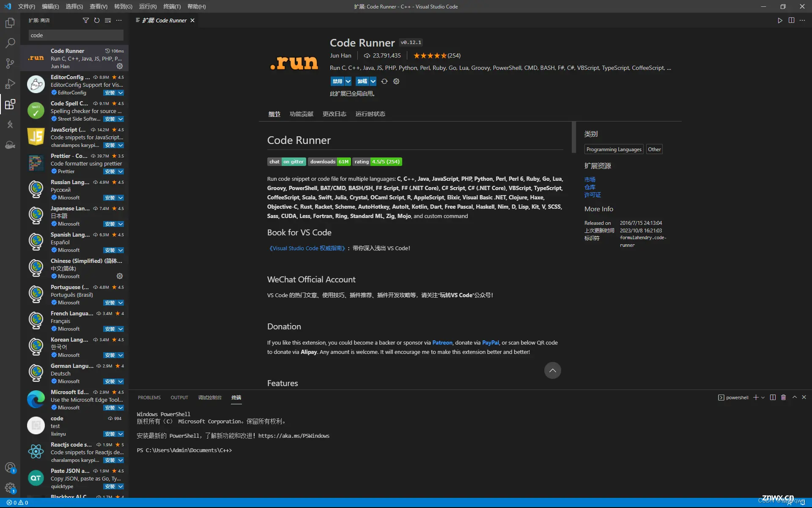Image resolution: width=812 pixels, height=508 pixels.
Task: Expand install dropdown for EditorConfig
Action: [121, 93]
